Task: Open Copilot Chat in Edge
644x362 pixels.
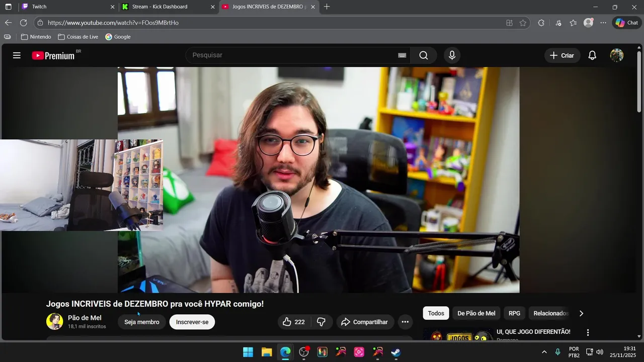Action: (626, 23)
